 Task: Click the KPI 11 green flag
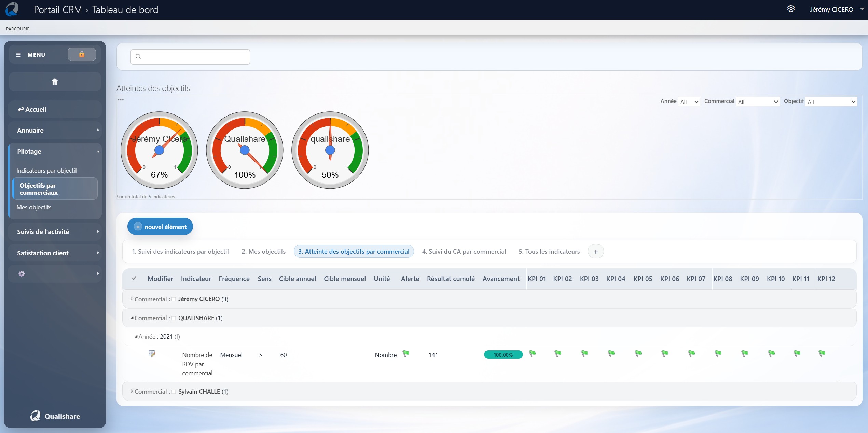pos(797,353)
